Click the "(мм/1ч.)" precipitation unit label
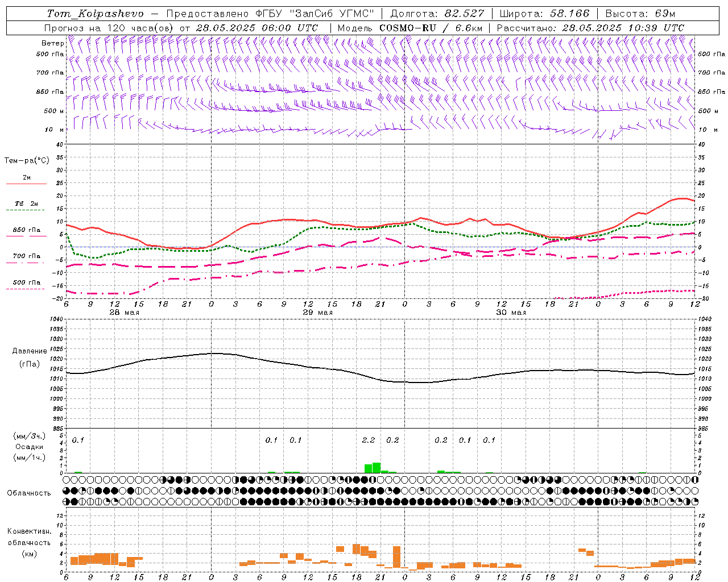This screenshot has height=582, width=728. [x=29, y=457]
